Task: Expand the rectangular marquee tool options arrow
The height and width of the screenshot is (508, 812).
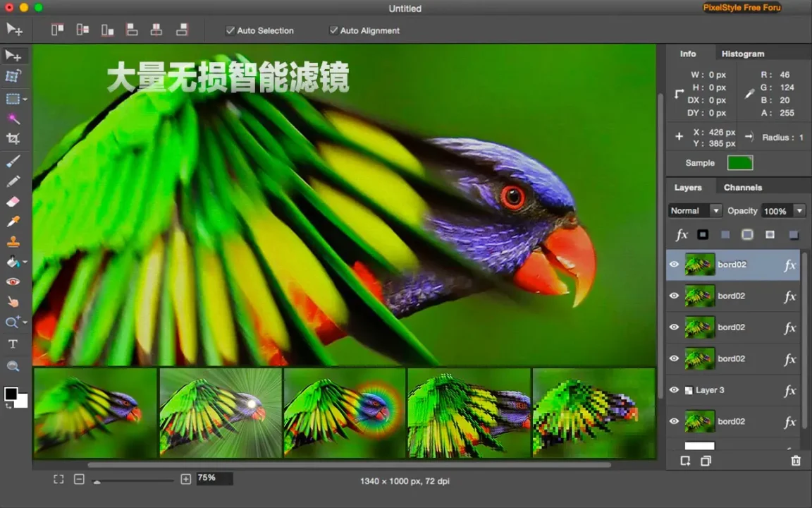Action: coord(25,99)
